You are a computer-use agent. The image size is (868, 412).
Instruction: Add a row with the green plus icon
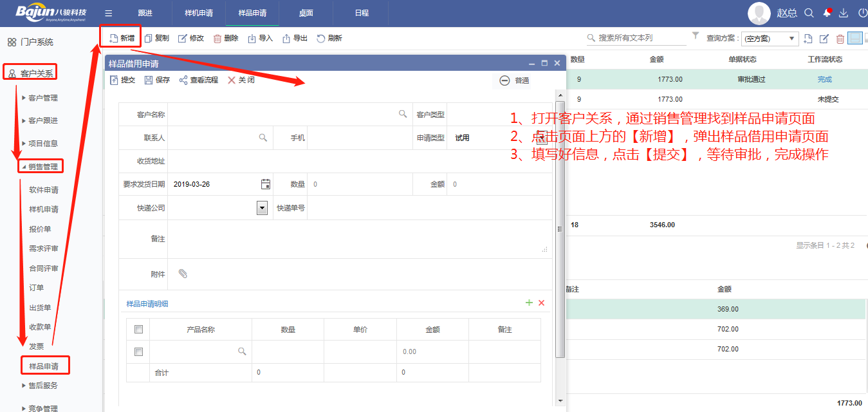coord(529,303)
